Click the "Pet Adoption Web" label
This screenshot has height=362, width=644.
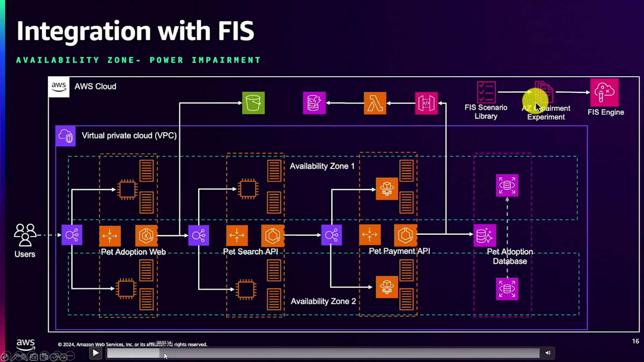[133, 252]
